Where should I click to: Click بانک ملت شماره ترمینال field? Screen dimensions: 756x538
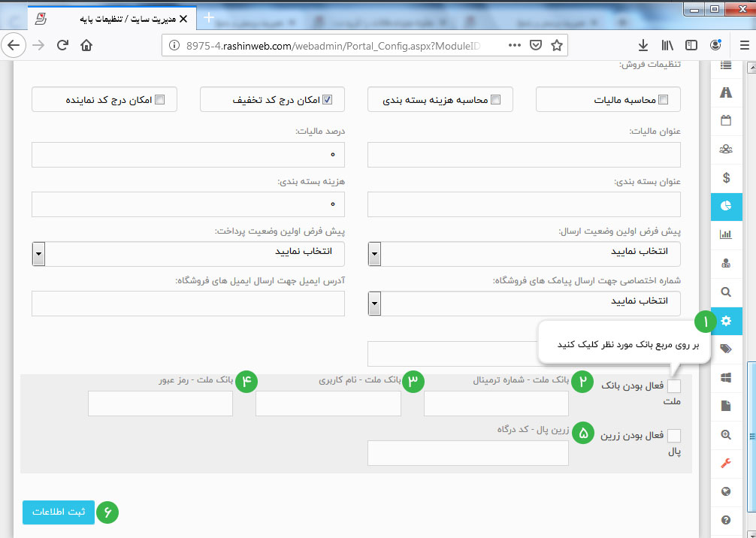496,403
